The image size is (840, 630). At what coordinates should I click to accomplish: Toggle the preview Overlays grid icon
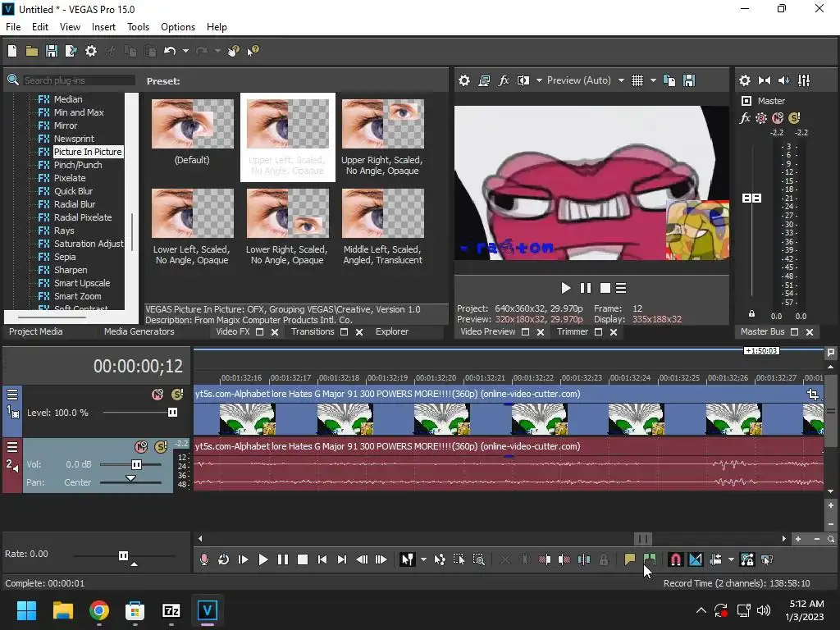(x=637, y=80)
